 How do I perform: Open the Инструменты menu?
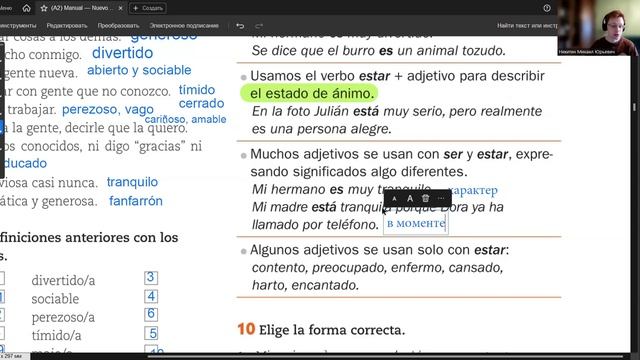18,26
